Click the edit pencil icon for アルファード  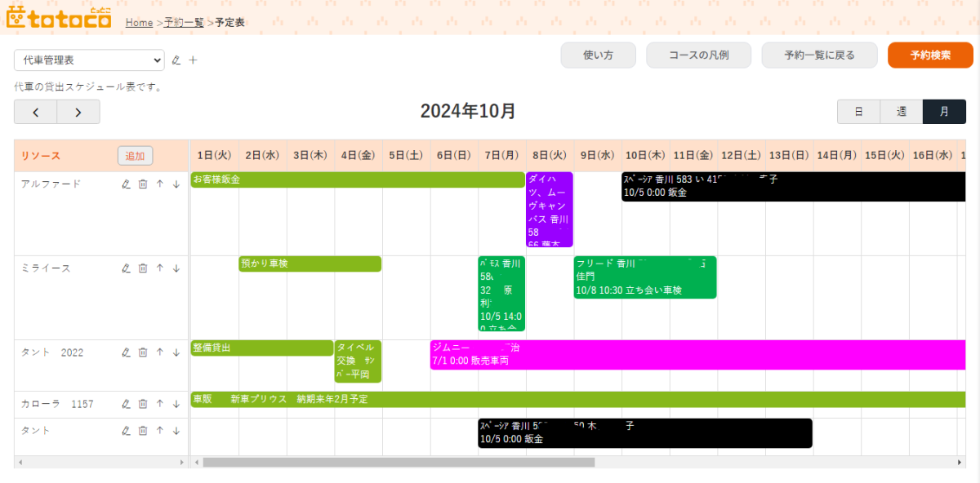pyautogui.click(x=126, y=184)
